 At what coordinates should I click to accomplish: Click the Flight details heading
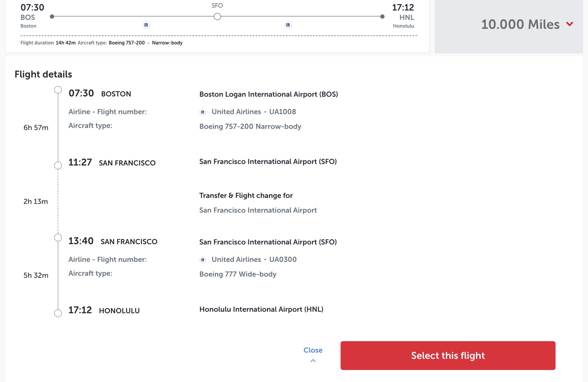43,74
